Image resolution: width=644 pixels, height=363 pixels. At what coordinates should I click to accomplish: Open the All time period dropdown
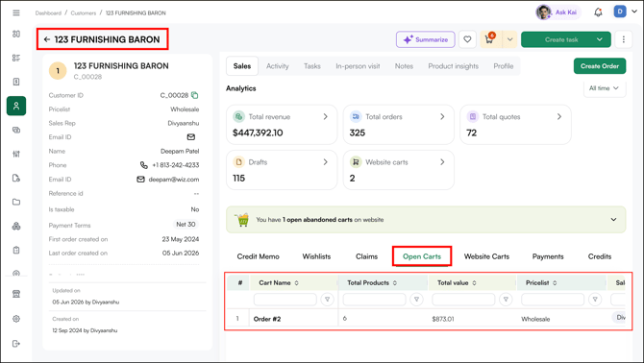605,88
